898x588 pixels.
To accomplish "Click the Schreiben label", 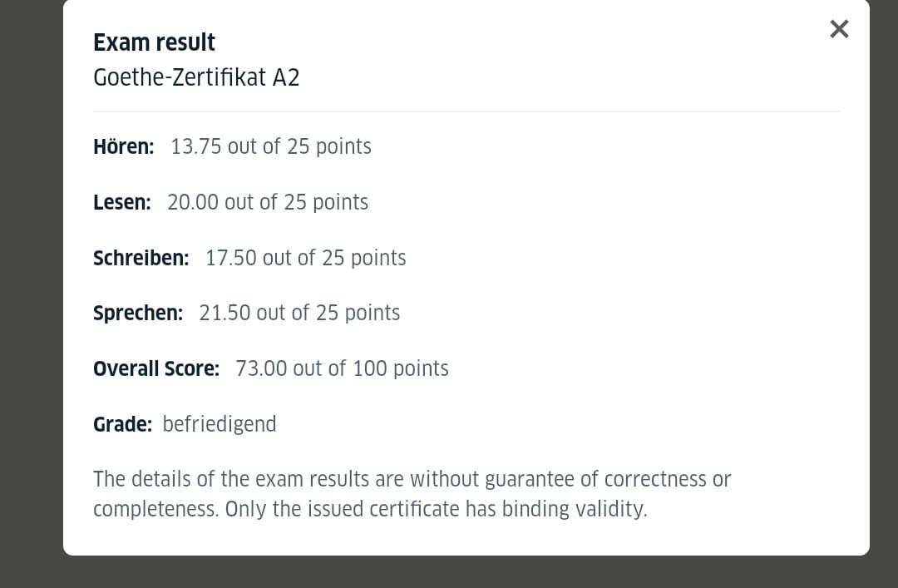I will click(141, 258).
